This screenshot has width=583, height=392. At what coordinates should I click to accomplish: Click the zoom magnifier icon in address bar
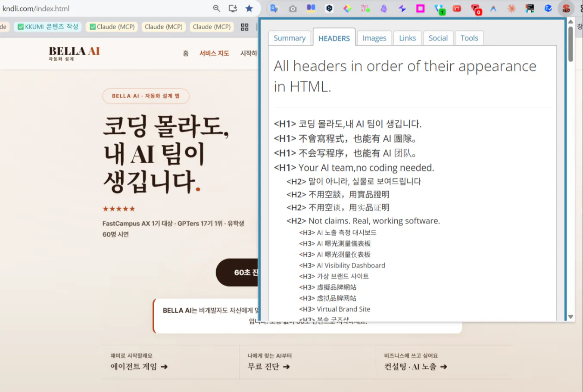(217, 9)
